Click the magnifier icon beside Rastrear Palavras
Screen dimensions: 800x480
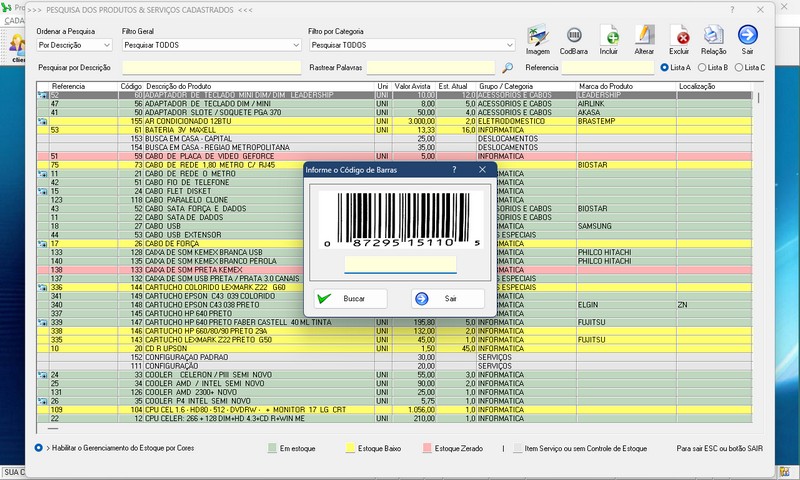(x=508, y=68)
